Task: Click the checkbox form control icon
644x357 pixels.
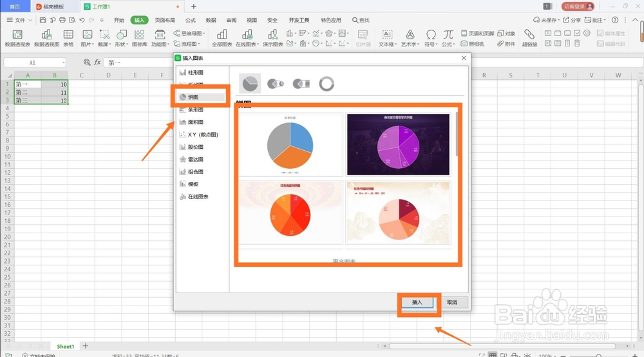Action: tap(577, 33)
